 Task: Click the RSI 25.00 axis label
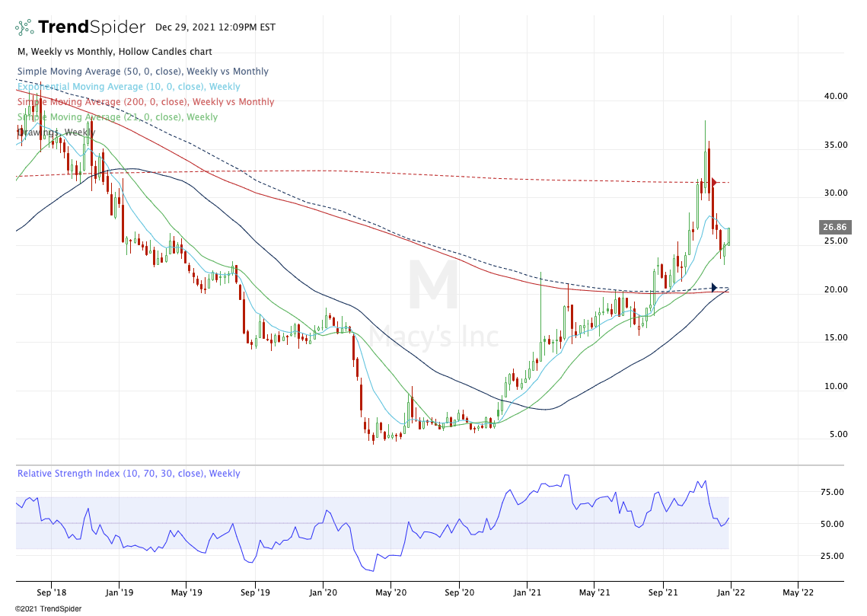click(x=832, y=557)
